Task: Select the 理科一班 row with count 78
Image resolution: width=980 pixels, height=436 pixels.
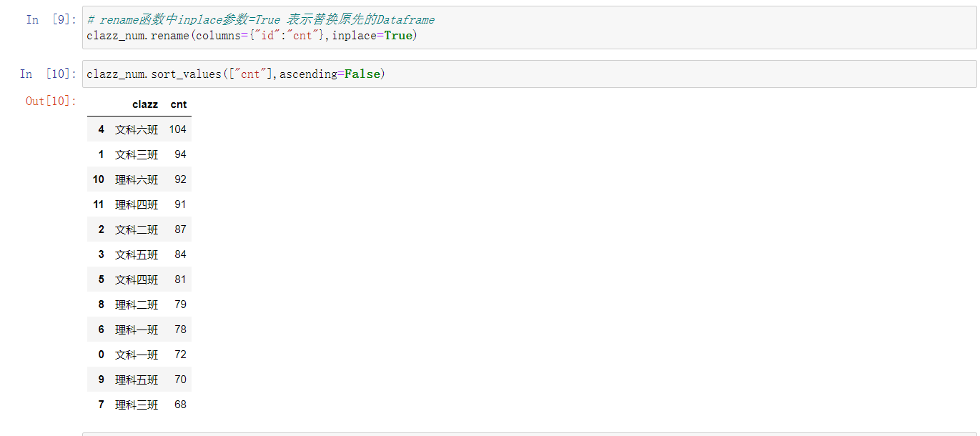Action: (x=139, y=330)
